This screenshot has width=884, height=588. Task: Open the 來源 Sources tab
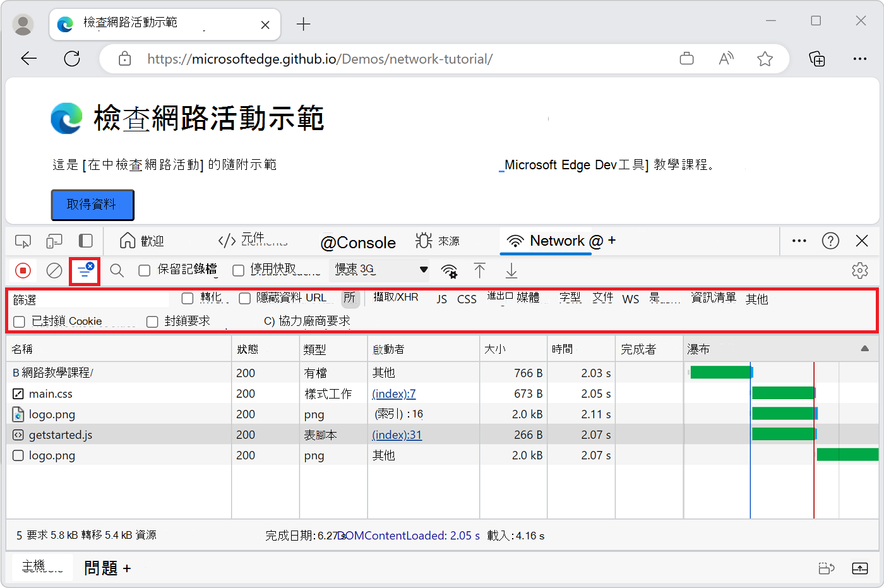pos(438,241)
